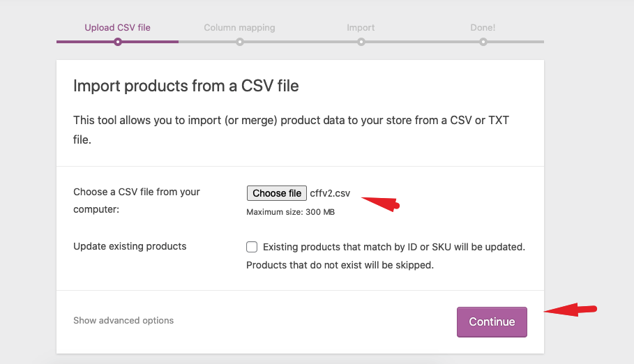
Task: Click the Done! step circle marker
Action: click(x=483, y=42)
